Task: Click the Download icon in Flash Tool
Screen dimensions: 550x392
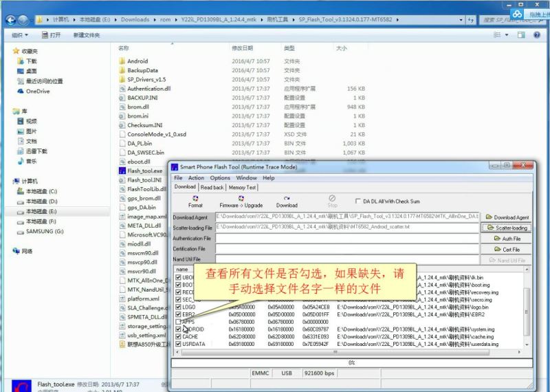Action: pos(287,198)
